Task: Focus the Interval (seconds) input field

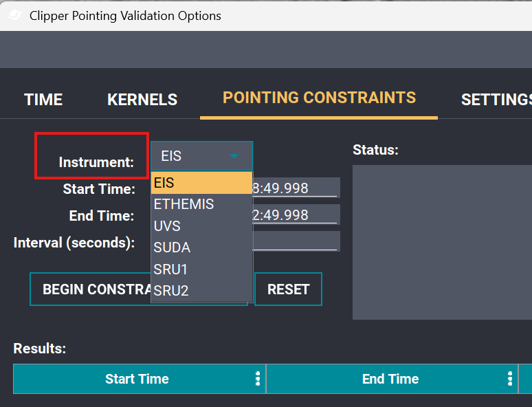Action: coord(296,241)
